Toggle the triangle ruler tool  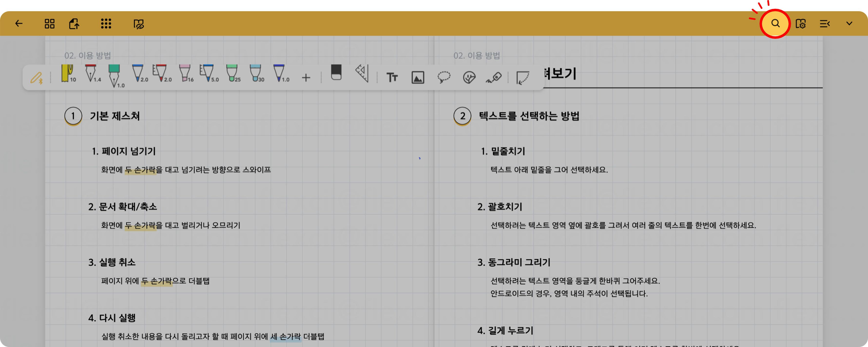362,73
